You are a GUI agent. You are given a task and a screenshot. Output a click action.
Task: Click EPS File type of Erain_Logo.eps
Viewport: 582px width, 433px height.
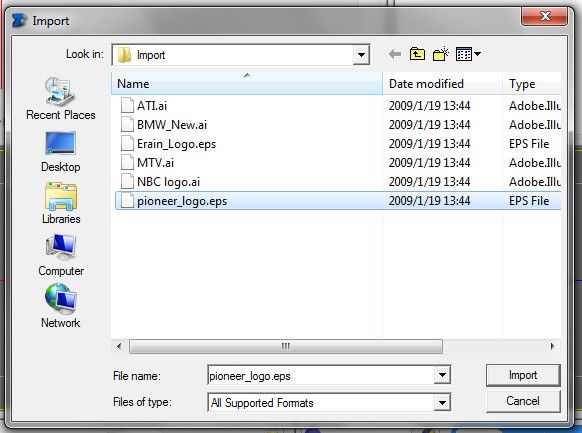point(529,144)
